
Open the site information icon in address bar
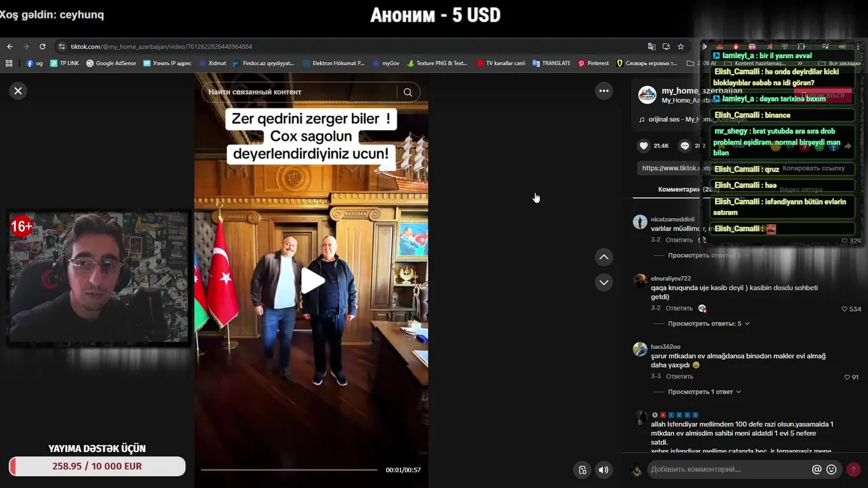coord(62,47)
